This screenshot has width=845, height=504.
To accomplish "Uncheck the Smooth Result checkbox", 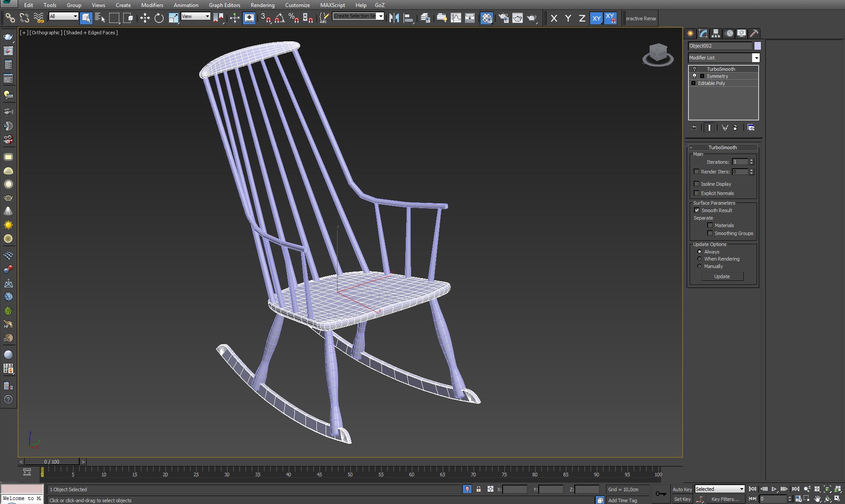I will (697, 210).
